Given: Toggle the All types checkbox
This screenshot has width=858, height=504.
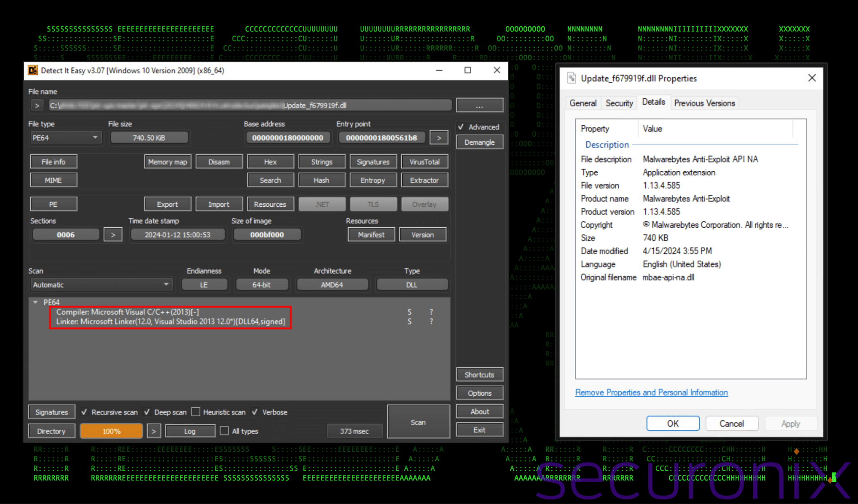Looking at the screenshot, I should [x=225, y=431].
